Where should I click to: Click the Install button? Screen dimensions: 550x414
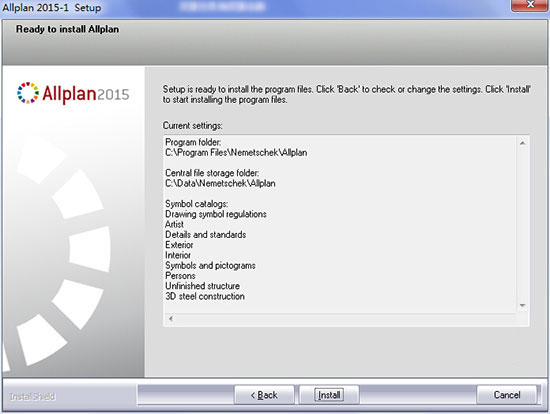329,395
